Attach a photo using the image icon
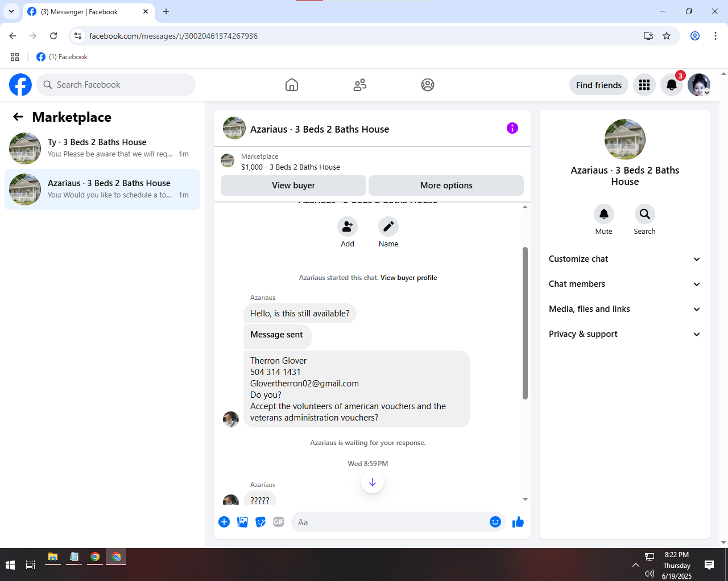Screen dimensions: 728x581 click(242, 522)
